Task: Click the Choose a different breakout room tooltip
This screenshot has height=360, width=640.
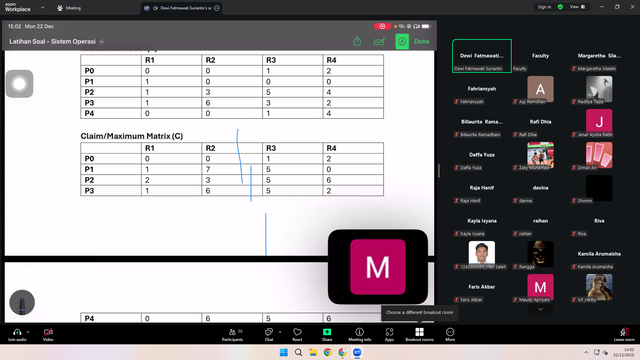Action: pyautogui.click(x=419, y=312)
